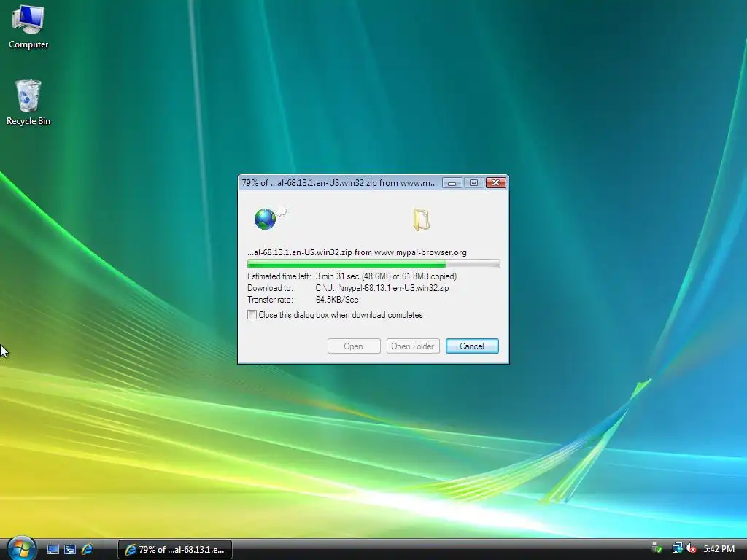This screenshot has width=747, height=560.
Task: Click the muted volume tray icon
Action: click(x=690, y=548)
